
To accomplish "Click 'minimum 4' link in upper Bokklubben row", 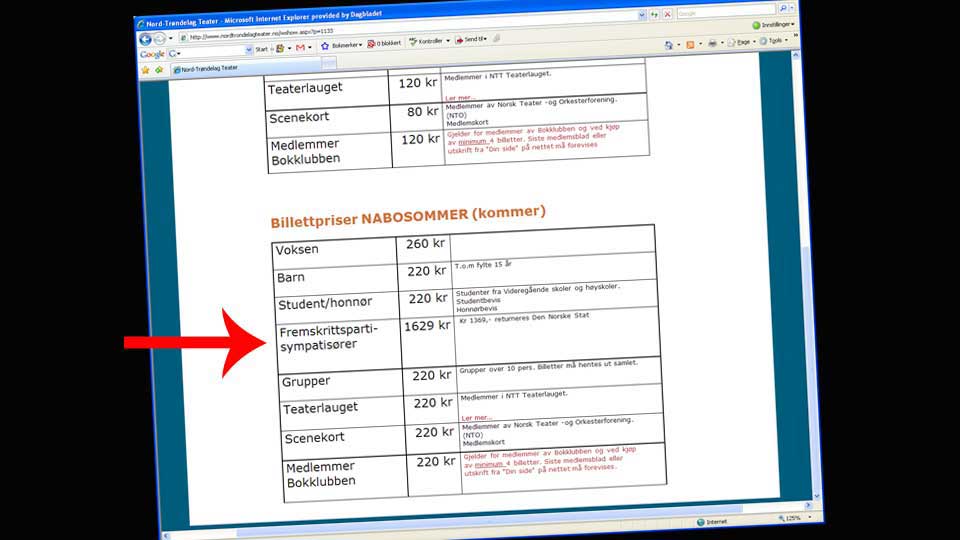I will point(476,141).
